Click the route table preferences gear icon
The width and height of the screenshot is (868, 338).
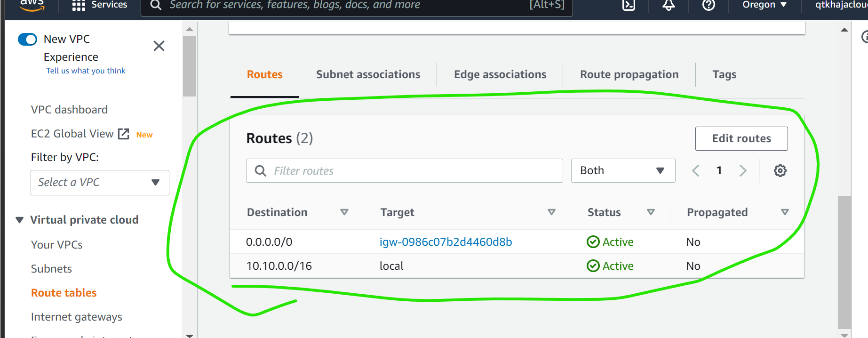[780, 170]
